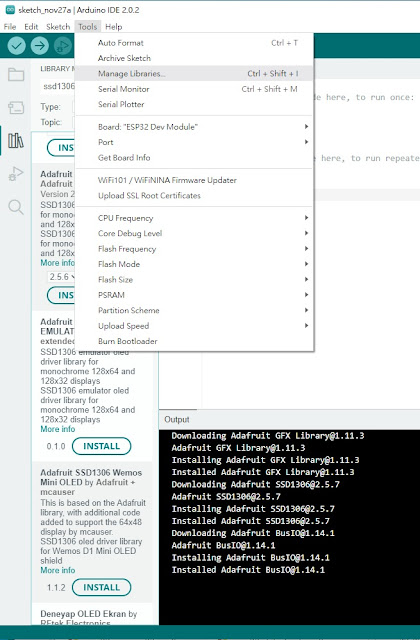Open Serial Plotter from Tools menu
420x640 pixels.
click(x=194, y=104)
